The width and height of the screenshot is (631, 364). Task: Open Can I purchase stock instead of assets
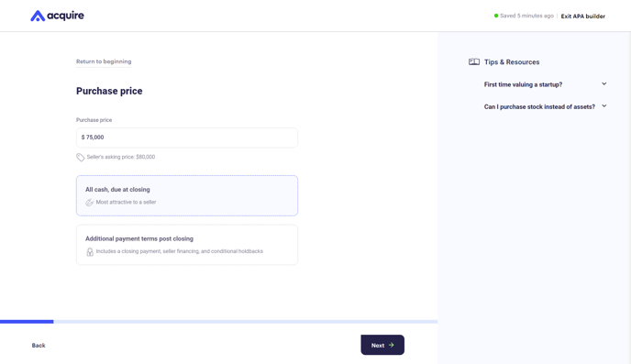(x=539, y=106)
